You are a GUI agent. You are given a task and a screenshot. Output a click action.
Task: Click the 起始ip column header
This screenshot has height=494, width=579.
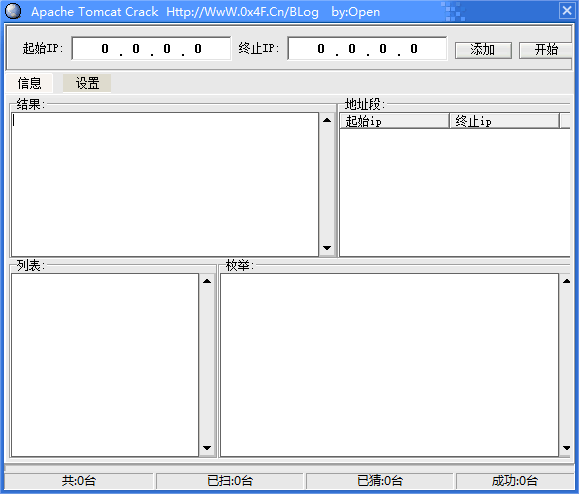(394, 121)
